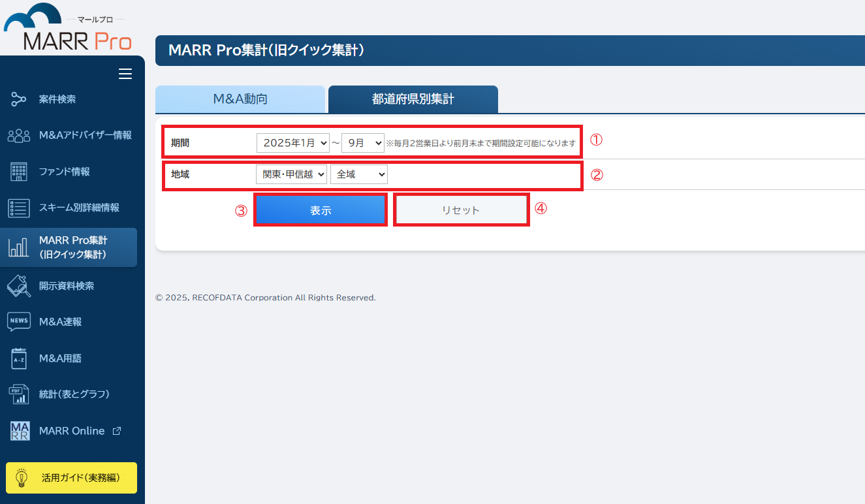This screenshot has height=504, width=865.
Task: Click the 統計(表とグラフ) PDF icon
Action: point(18,394)
